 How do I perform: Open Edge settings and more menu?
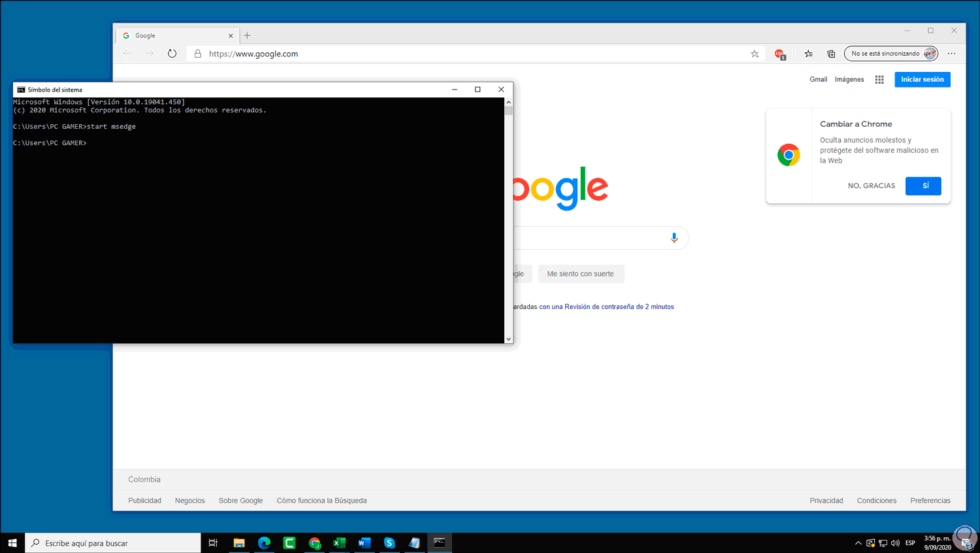[951, 54]
